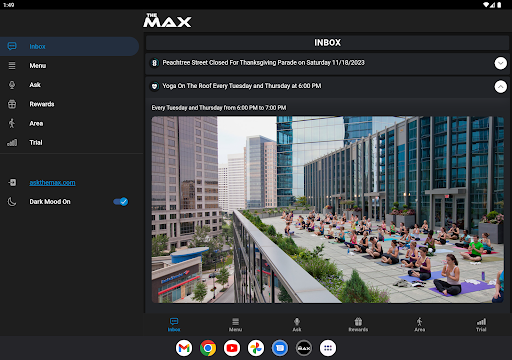Image resolution: width=512 pixels, height=360 pixels.
Task: Open the askthemax.com link
Action: pyautogui.click(x=52, y=183)
